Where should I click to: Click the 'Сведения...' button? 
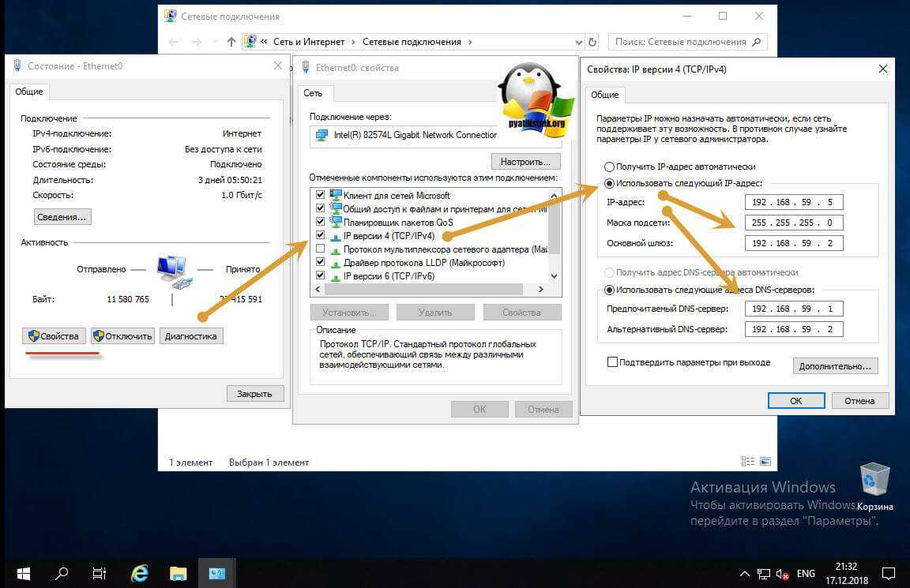62,217
